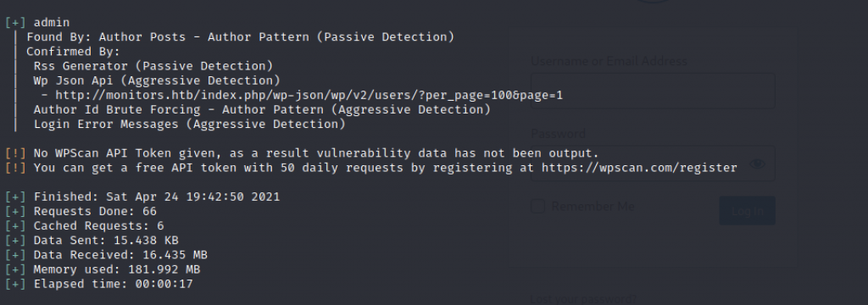Open the monitors.htb wp-json users URL

pyautogui.click(x=309, y=95)
